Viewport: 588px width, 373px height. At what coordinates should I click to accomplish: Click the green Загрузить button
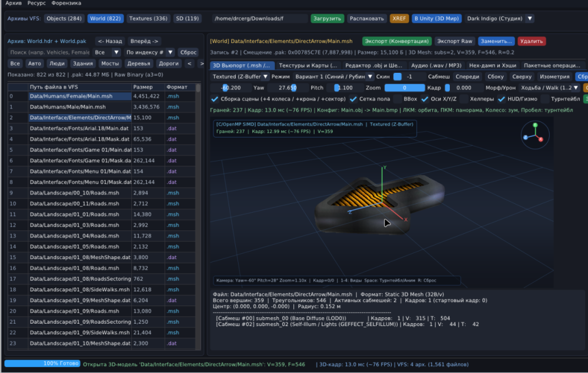click(327, 18)
